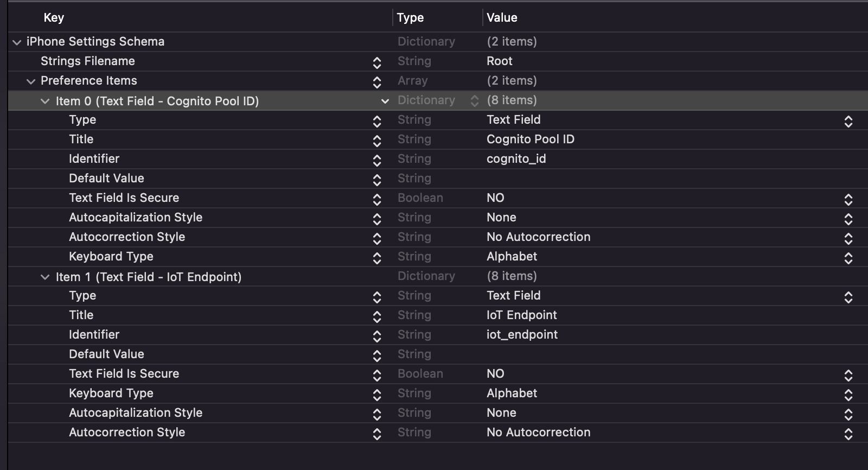Open key stepper for Cognito Pool ID Title
The height and width of the screenshot is (470, 868).
[377, 141]
